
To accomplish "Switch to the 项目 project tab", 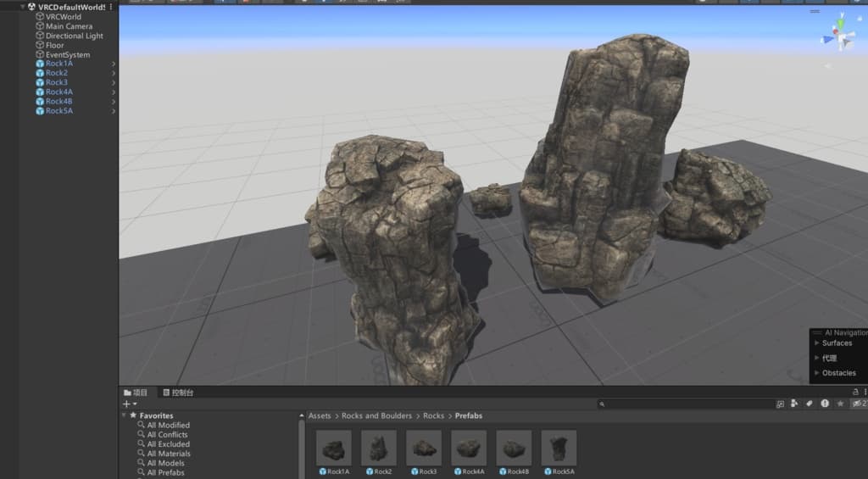I will pyautogui.click(x=136, y=393).
